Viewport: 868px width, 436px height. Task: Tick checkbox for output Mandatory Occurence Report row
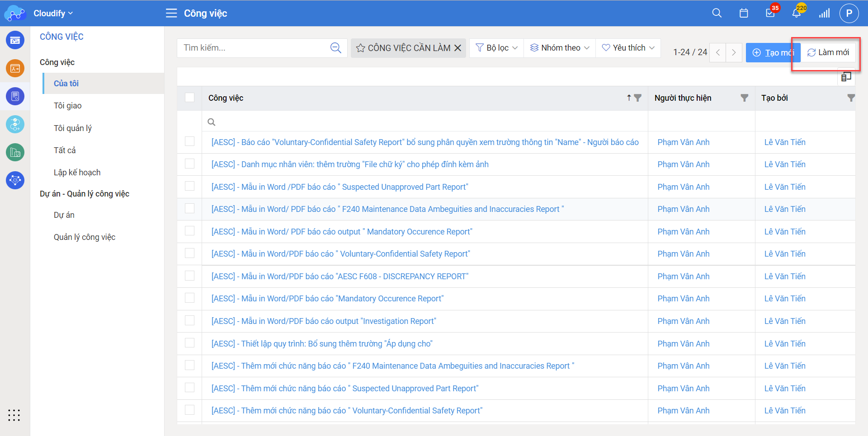point(189,231)
